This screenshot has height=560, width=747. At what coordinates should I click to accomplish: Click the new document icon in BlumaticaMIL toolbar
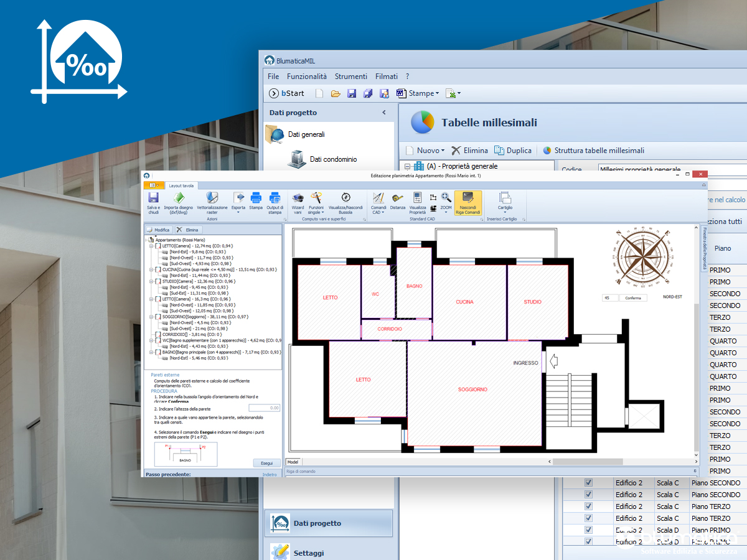coord(319,93)
